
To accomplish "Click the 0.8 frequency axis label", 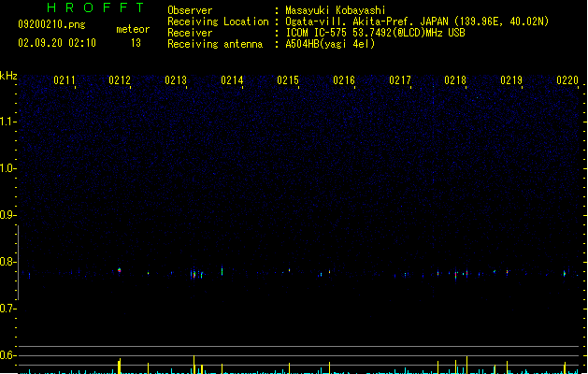I will (7, 262).
